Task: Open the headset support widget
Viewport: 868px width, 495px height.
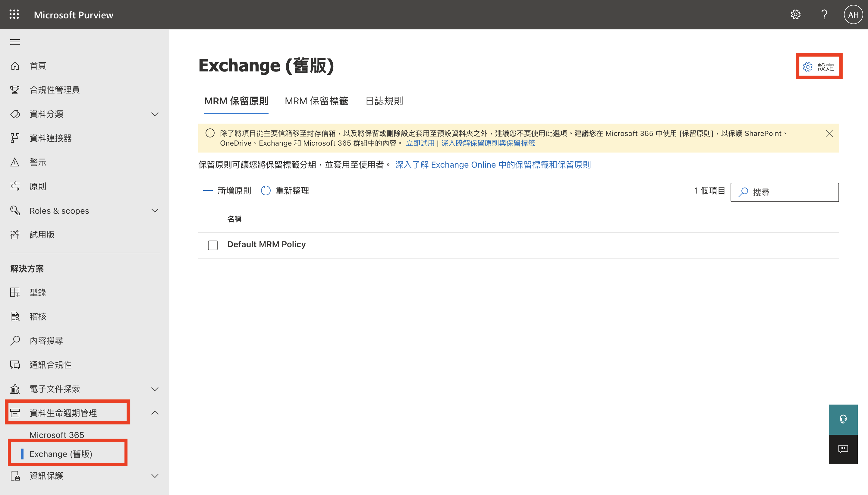Action: (843, 419)
